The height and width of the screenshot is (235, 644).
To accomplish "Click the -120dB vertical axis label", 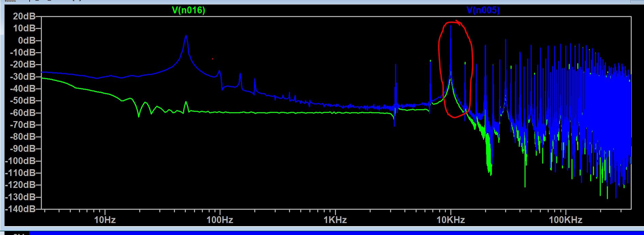I will click(x=20, y=185).
